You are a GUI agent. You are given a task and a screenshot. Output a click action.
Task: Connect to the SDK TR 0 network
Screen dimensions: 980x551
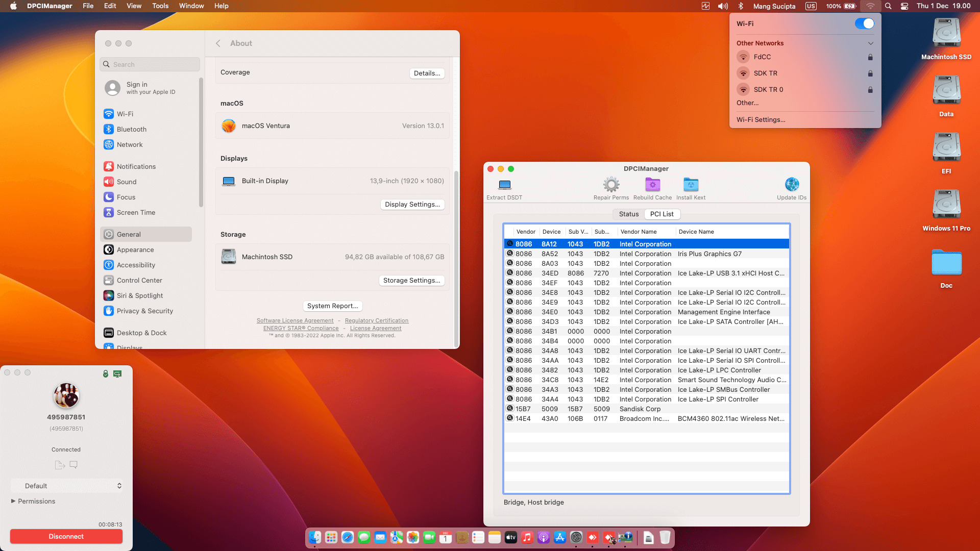pos(805,90)
